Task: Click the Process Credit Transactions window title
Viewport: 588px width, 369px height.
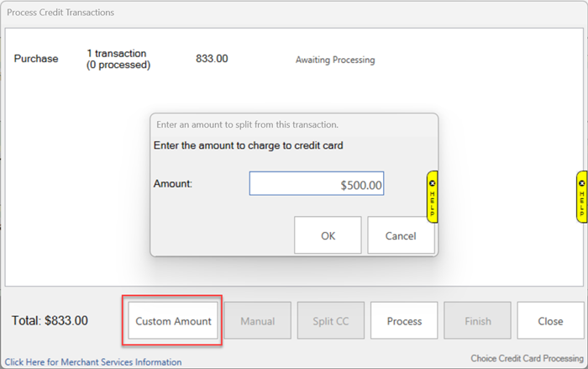Action: (59, 13)
